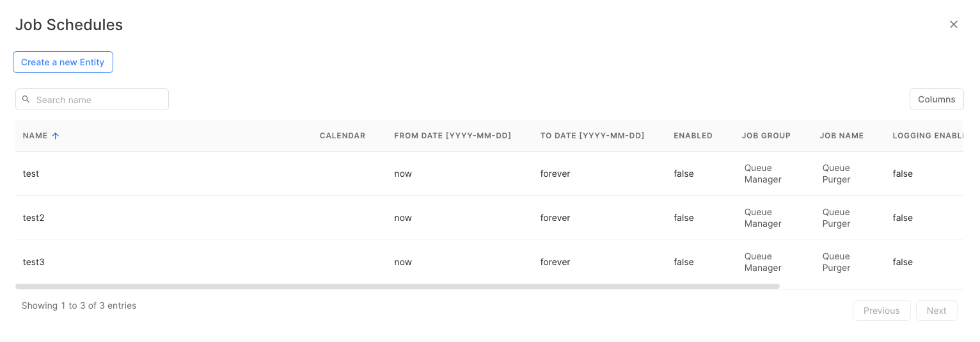The width and height of the screenshot is (980, 342).
Task: Click the Job Group column header
Action: [x=766, y=136]
